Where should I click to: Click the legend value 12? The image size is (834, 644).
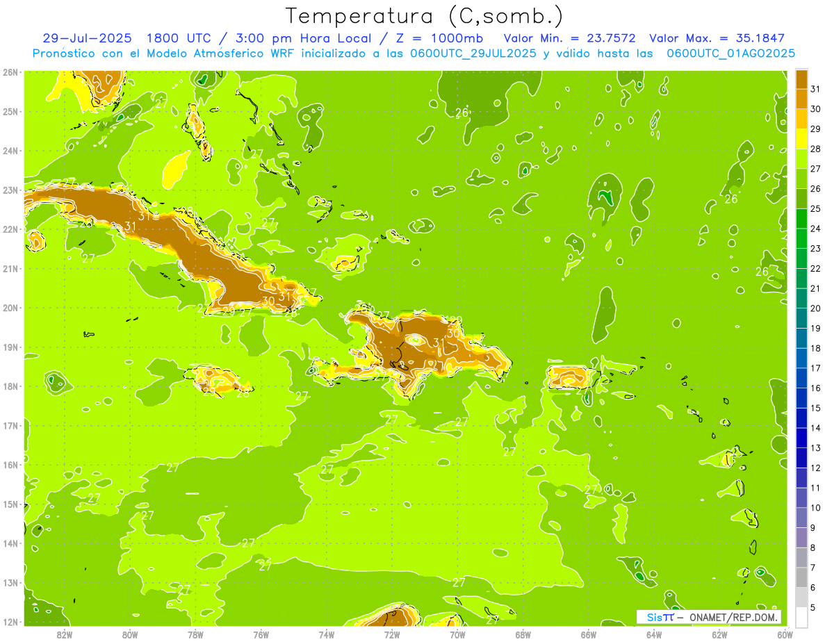(x=816, y=468)
